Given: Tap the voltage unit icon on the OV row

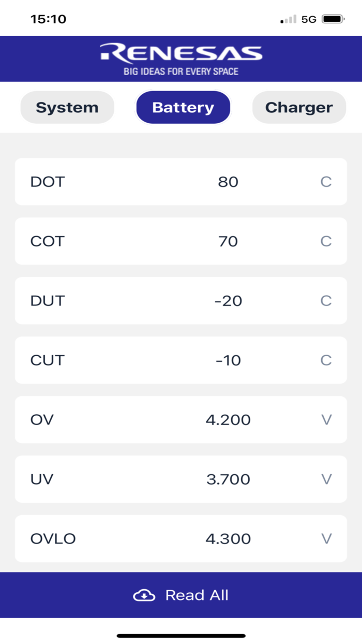Looking at the screenshot, I should point(326,420).
